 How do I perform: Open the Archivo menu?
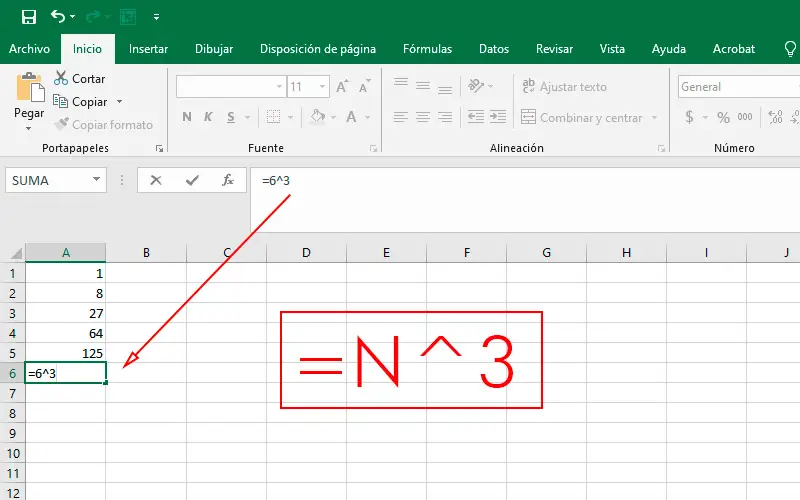pos(29,49)
